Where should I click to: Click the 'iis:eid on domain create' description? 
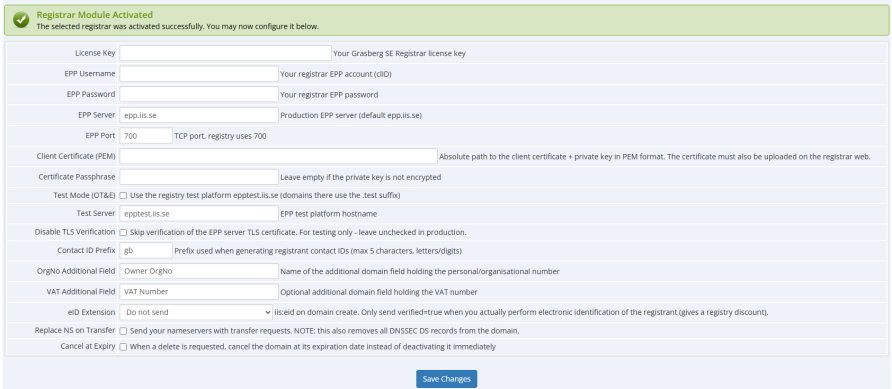[x=522, y=312]
